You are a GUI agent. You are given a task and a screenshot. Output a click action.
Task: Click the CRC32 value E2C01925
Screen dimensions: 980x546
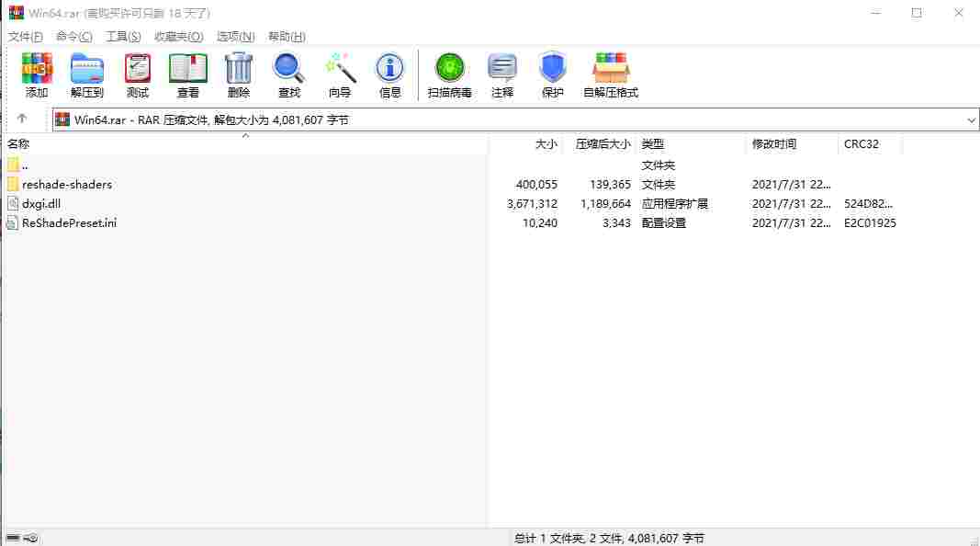tap(870, 222)
